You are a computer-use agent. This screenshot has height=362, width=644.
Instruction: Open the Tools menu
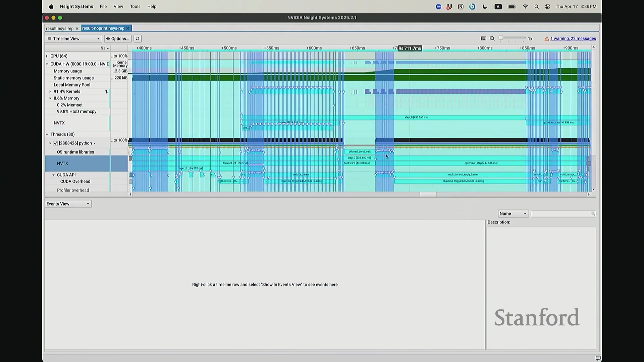point(135,7)
